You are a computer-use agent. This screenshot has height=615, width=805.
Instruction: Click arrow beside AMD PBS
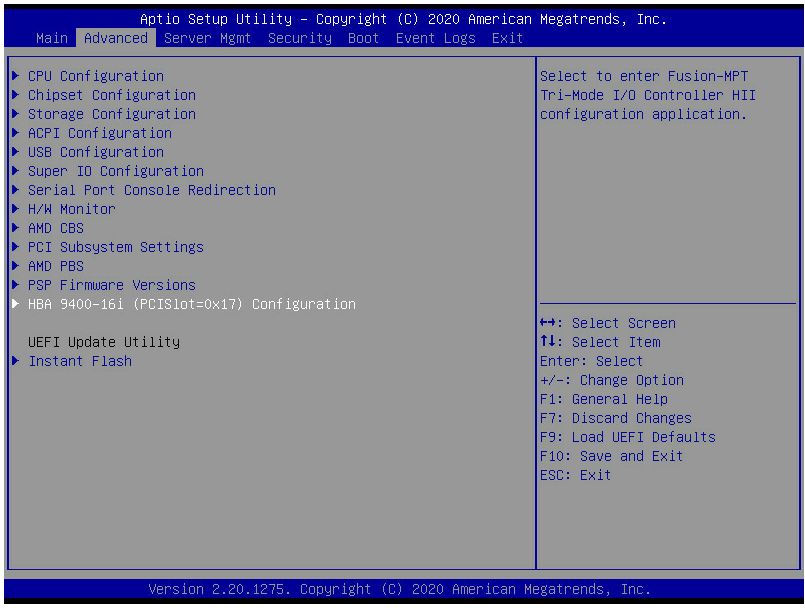pos(16,266)
